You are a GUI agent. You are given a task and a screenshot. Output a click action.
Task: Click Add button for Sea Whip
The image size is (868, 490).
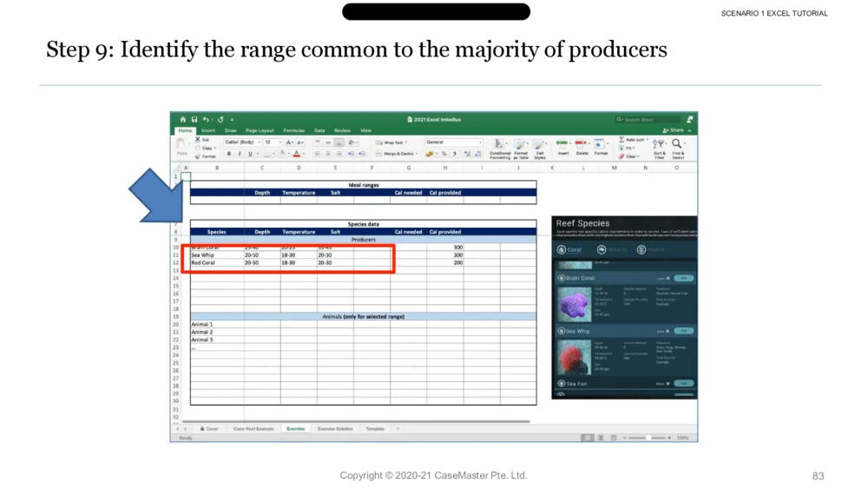pyautogui.click(x=685, y=331)
